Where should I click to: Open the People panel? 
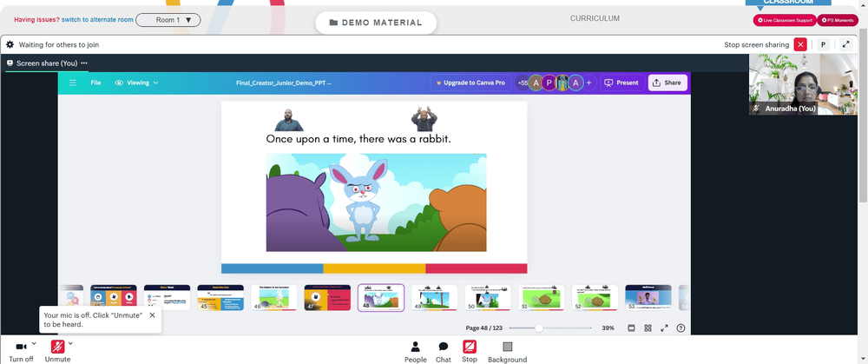(x=415, y=352)
